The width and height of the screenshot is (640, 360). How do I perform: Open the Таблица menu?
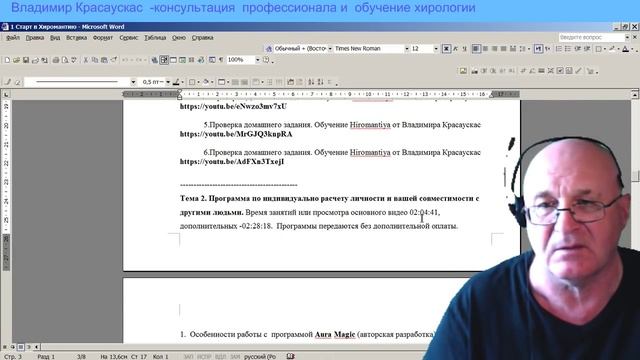(155, 38)
